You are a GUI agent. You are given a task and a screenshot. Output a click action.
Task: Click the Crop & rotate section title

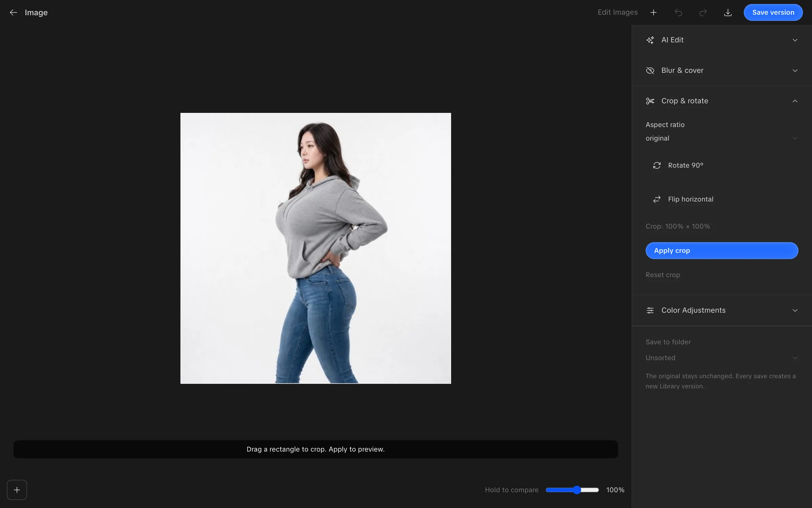pos(684,101)
